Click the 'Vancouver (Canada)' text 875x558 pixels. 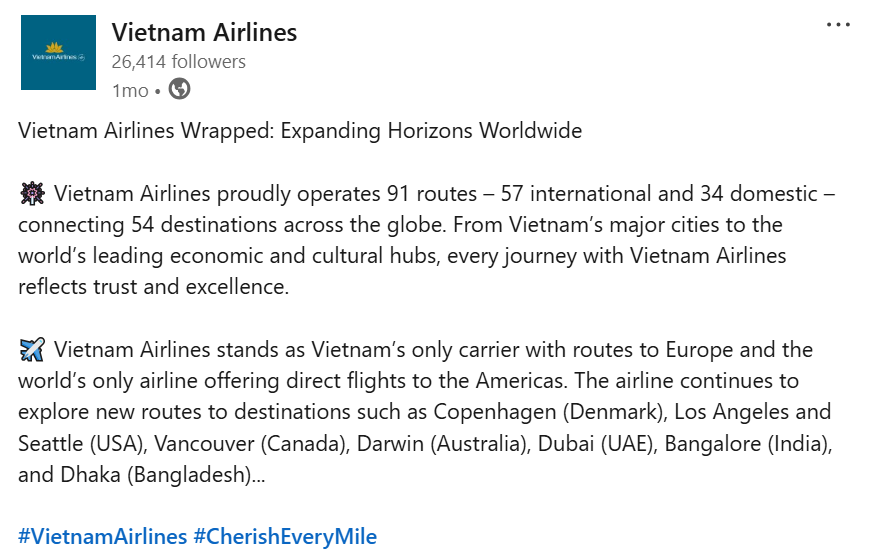click(252, 444)
